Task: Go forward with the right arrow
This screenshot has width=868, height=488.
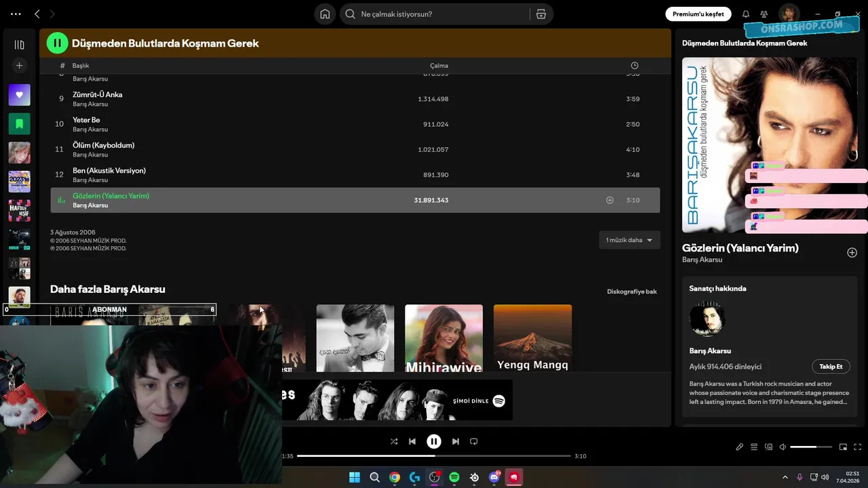Action: coord(52,14)
